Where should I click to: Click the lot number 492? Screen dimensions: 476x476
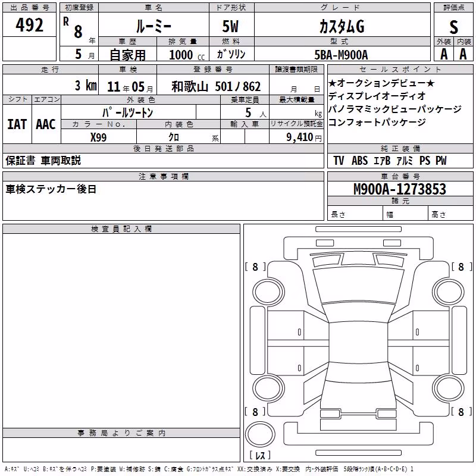29,24
